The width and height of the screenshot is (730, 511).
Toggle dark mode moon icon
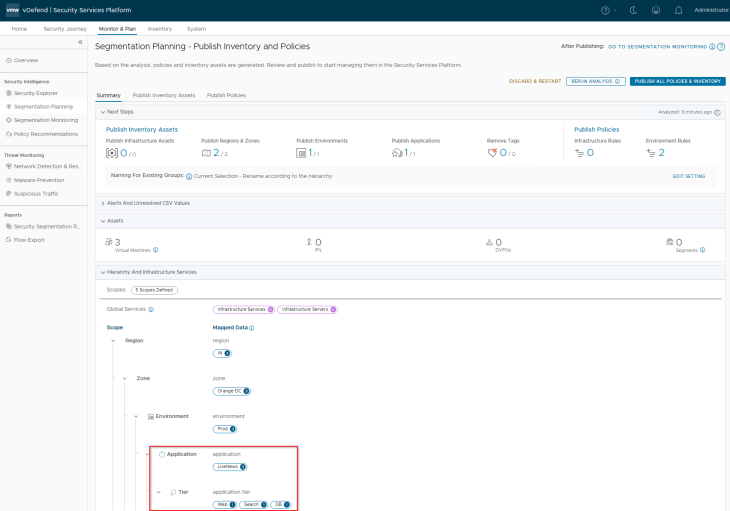pos(632,9)
